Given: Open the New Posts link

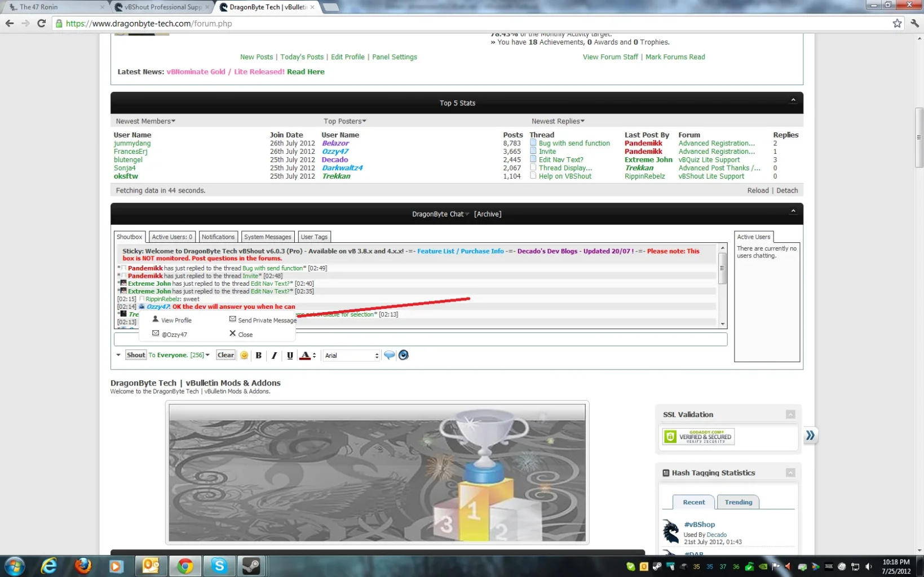Looking at the screenshot, I should (x=257, y=57).
